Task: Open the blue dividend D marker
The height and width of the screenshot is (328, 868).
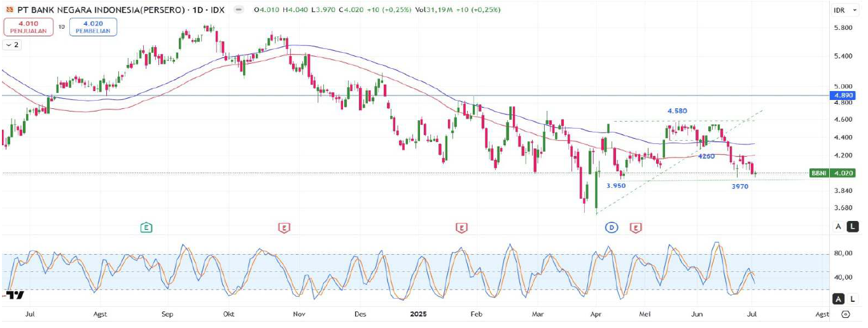Action: [612, 227]
